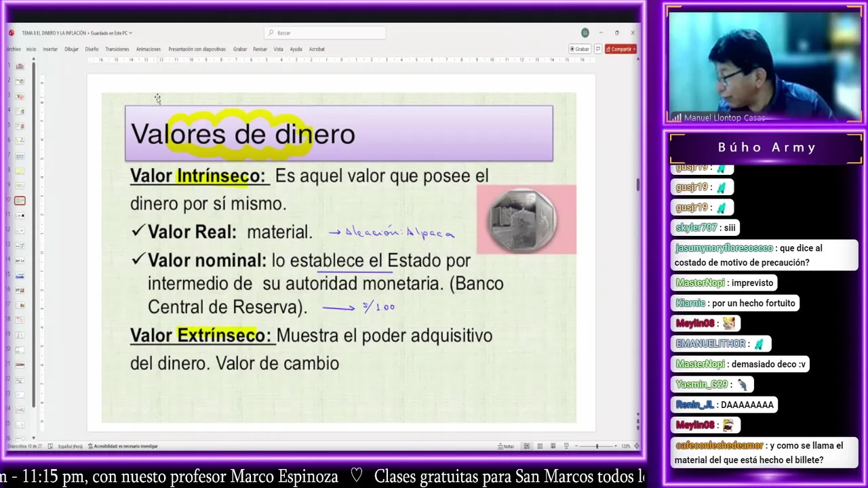Select the highlighted slide 10 thumbnail
The width and height of the screenshot is (868, 488).
click(20, 201)
